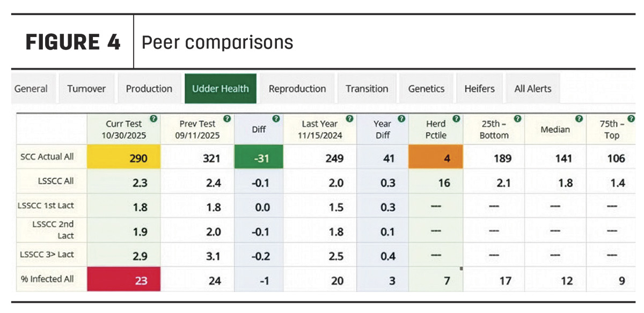Select the Reproduction tab
644x313 pixels.
[297, 89]
